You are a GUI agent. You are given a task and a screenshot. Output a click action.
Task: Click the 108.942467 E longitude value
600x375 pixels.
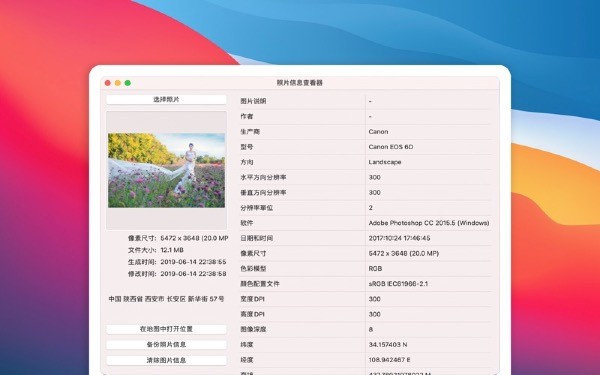389,360
